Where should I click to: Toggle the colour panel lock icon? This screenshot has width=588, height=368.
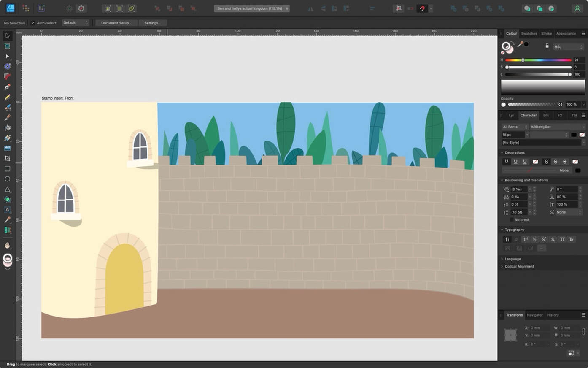coord(547,46)
